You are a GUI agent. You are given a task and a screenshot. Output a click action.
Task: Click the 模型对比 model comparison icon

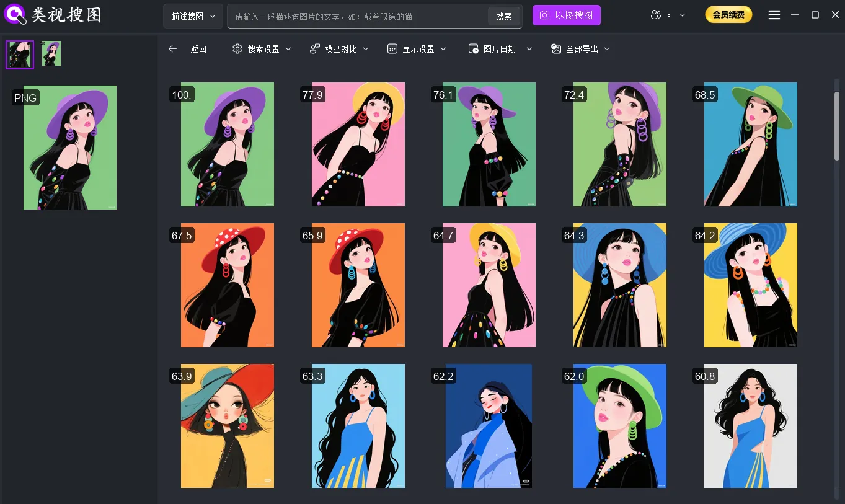click(314, 48)
